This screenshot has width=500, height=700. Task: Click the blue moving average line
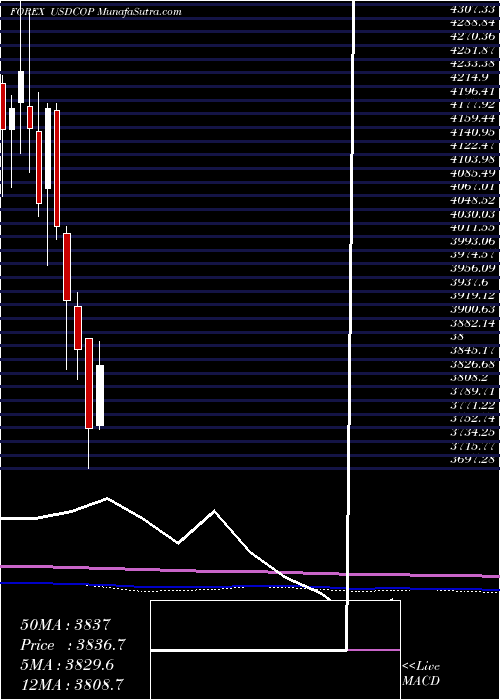[250, 587]
